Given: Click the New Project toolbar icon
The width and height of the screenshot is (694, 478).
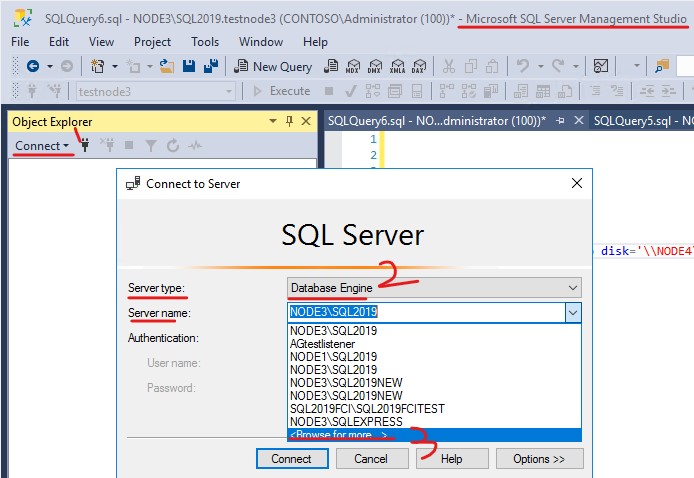Looking at the screenshot, I should point(97,66).
